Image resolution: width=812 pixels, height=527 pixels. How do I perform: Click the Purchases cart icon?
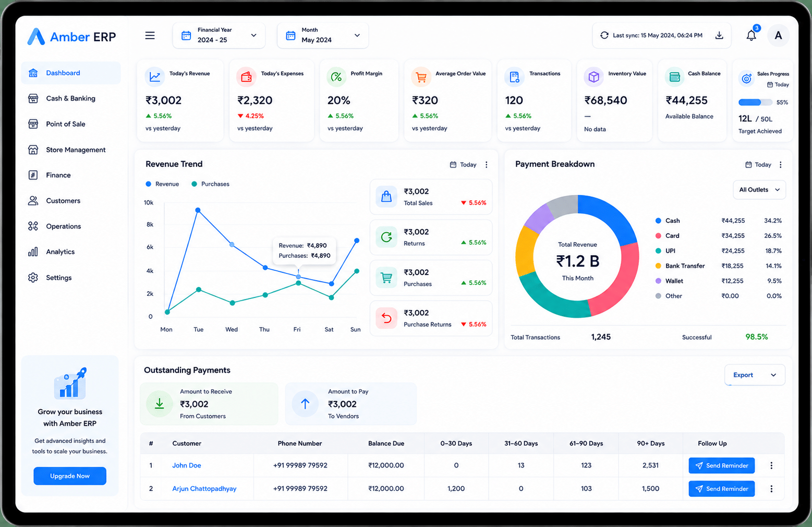[386, 278]
